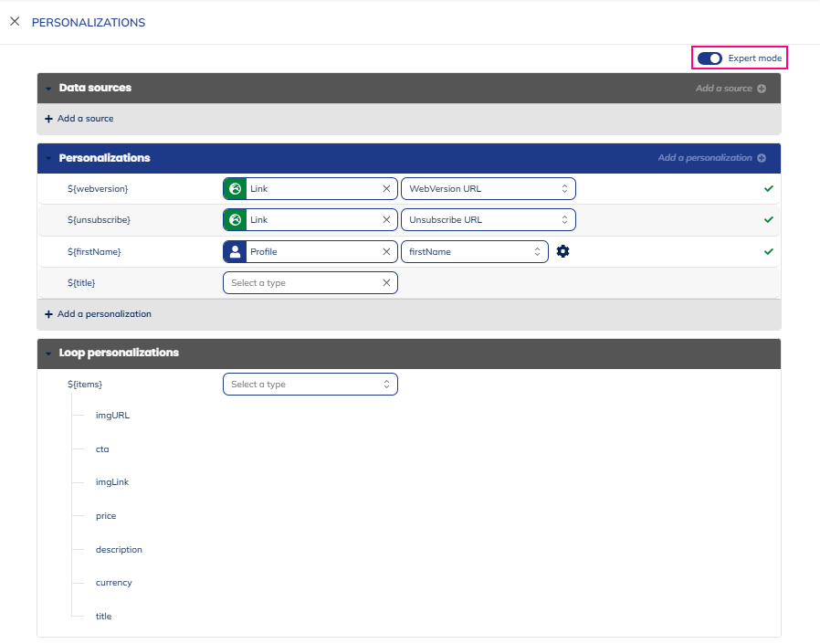
Task: Click the plus icon beside Add a personalization header
Action: 762,158
